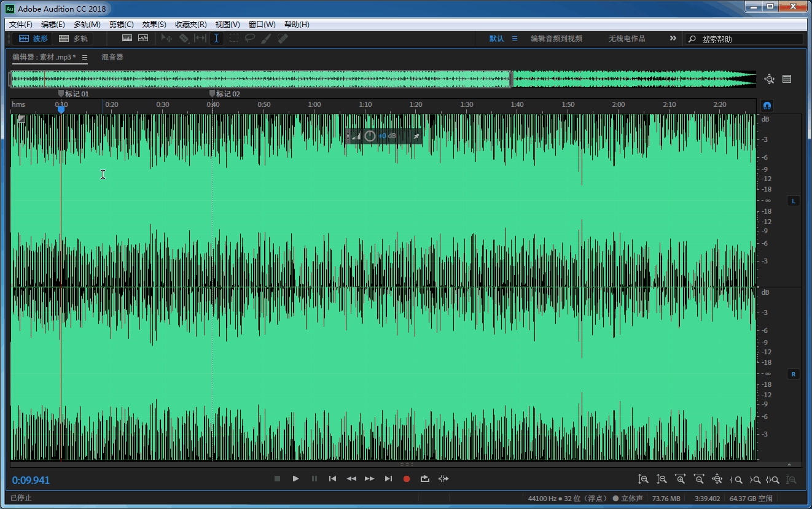This screenshot has height=509, width=812.
Task: Show the spectral pitch display
Action: (143, 38)
